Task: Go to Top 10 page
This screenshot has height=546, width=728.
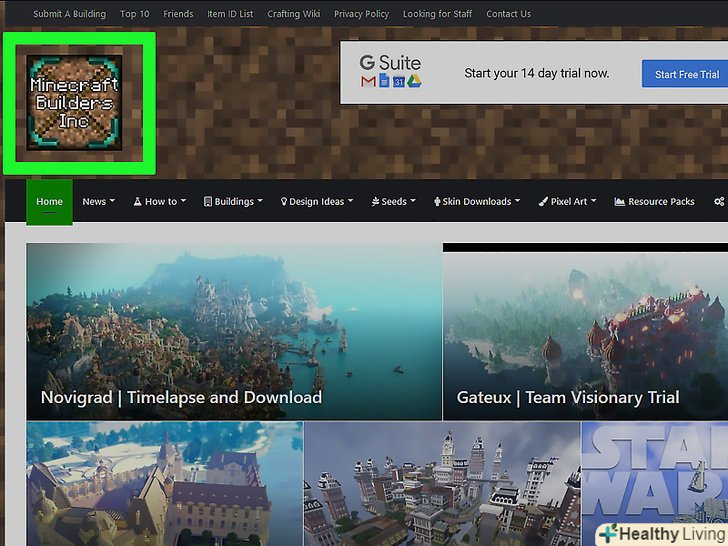Action: click(135, 14)
